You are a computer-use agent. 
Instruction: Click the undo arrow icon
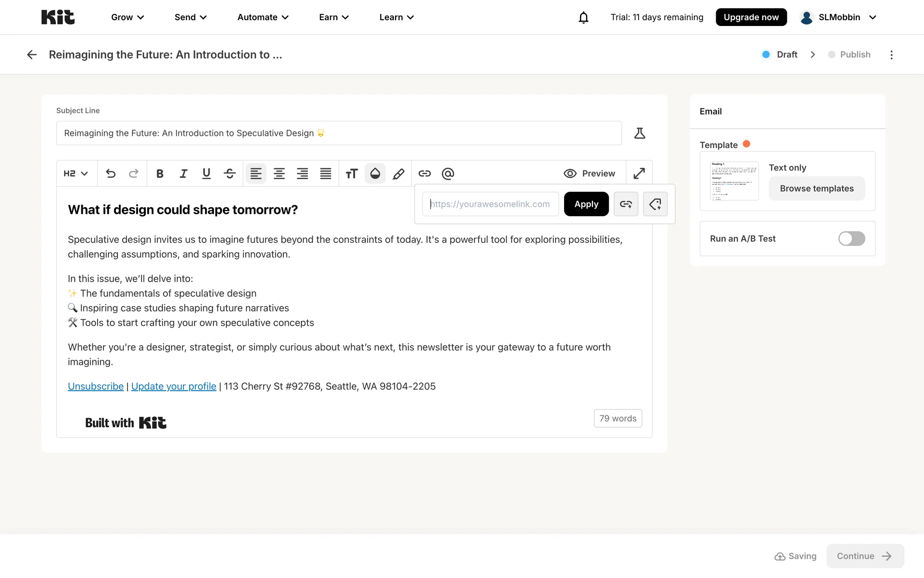[111, 173]
